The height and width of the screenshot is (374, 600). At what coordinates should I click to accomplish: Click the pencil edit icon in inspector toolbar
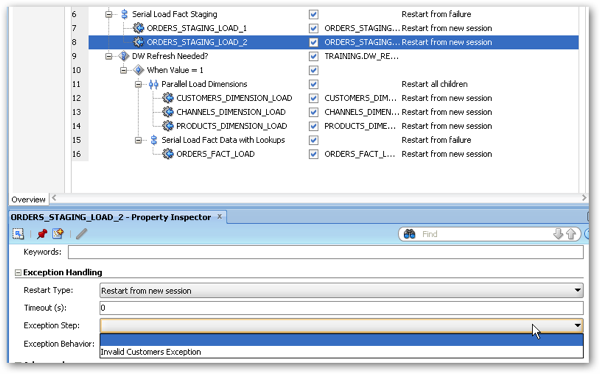pyautogui.click(x=82, y=234)
